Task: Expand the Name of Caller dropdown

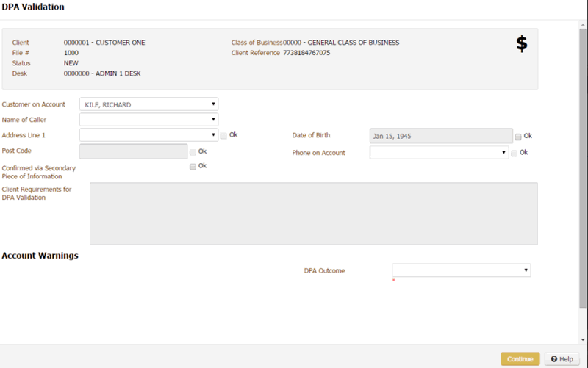Action: (148, 120)
